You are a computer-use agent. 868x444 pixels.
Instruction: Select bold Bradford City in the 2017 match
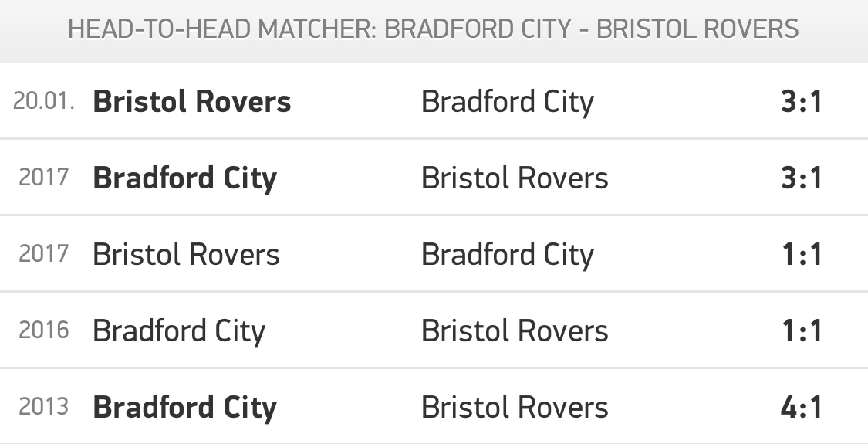point(185,179)
